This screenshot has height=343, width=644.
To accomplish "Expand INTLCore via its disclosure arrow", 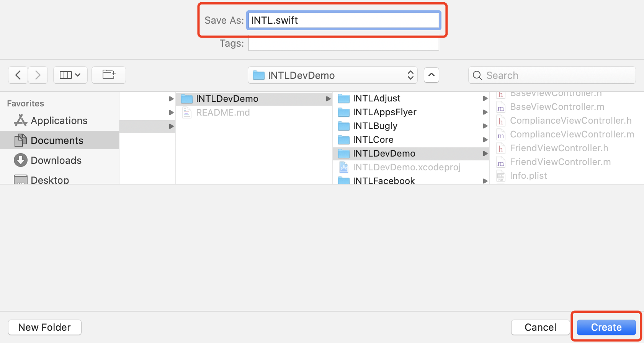I will click(485, 140).
